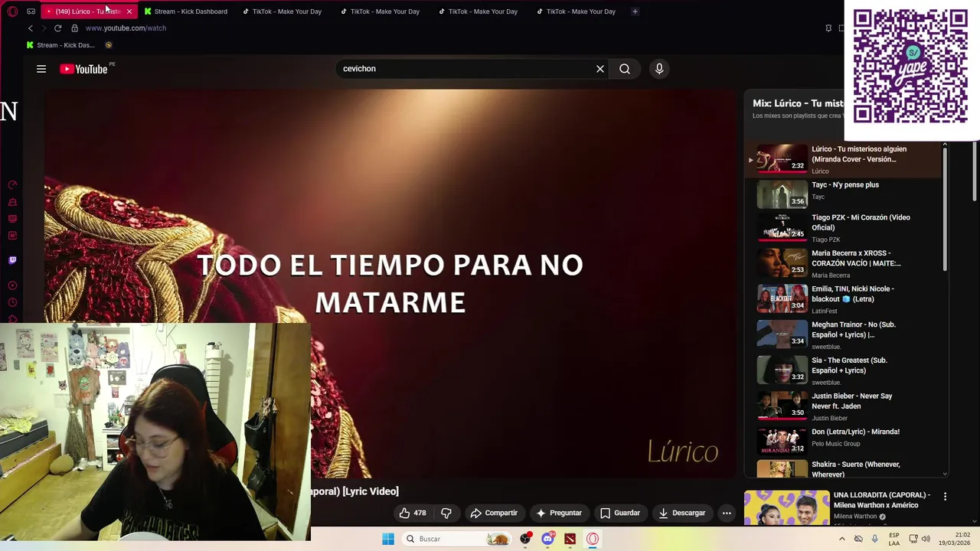
Task: Open the Opera GX Corner gamepad icon
Action: click(31, 11)
